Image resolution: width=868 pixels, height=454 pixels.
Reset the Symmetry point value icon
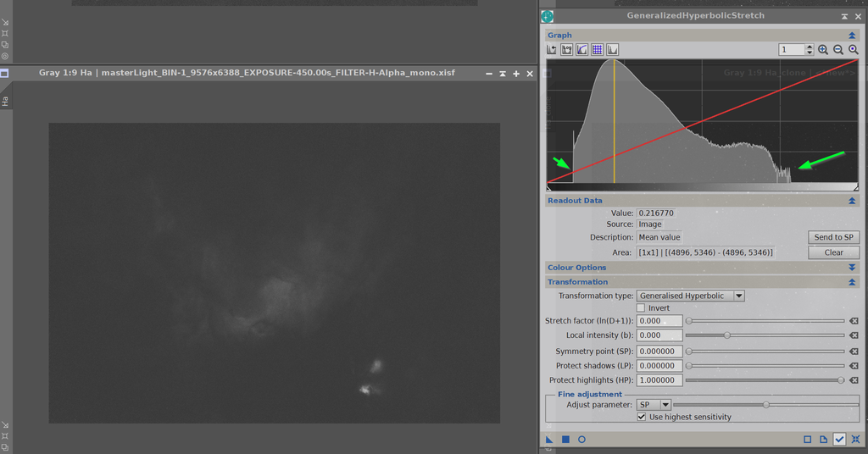click(x=854, y=352)
